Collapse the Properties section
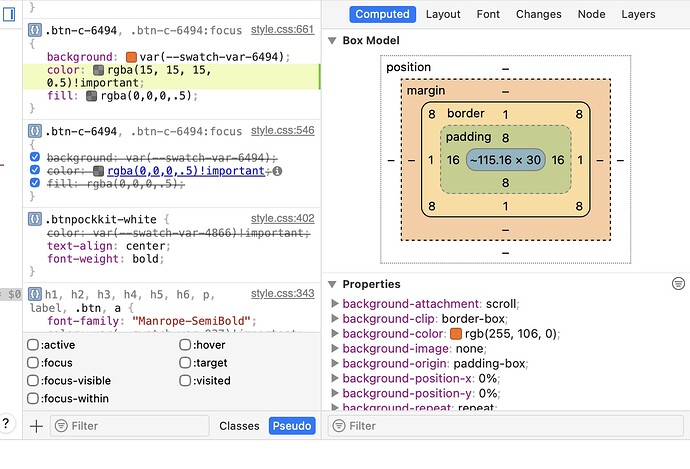Image resolution: width=690 pixels, height=469 pixels. (332, 284)
